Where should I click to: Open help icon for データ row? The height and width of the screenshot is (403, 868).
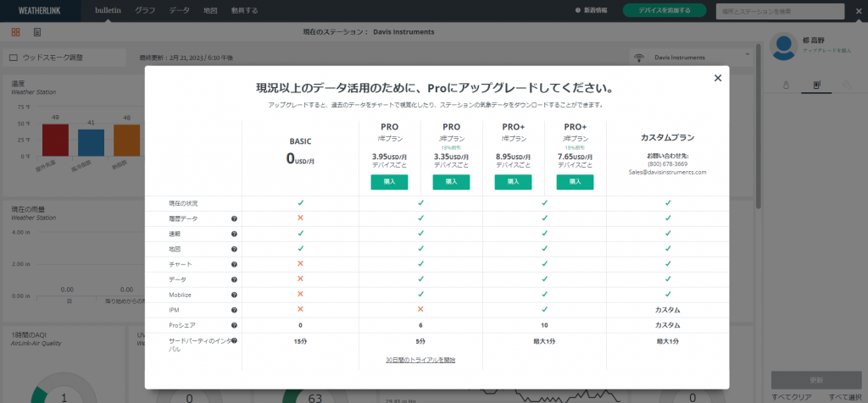[234, 279]
